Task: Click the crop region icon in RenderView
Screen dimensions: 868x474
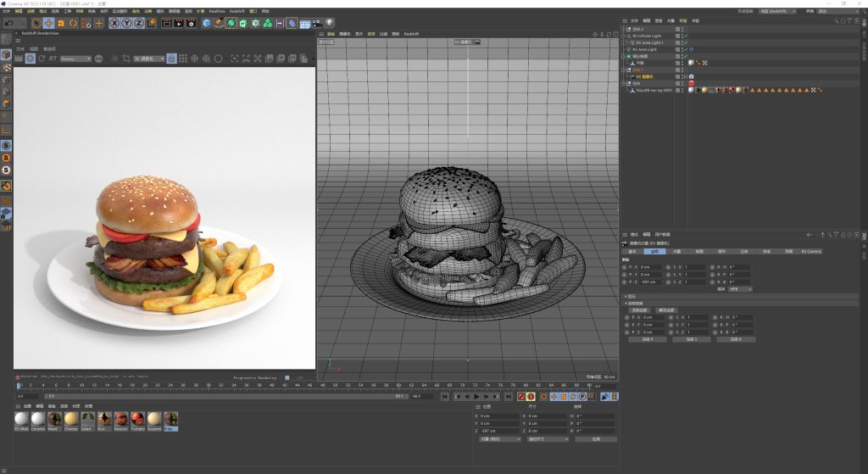Action: tap(126, 59)
